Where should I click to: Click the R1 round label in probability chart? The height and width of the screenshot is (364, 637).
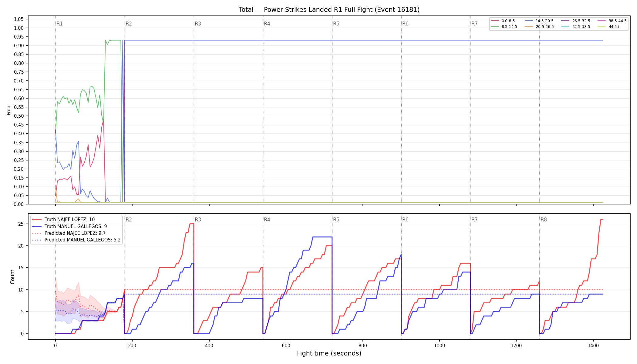point(59,24)
